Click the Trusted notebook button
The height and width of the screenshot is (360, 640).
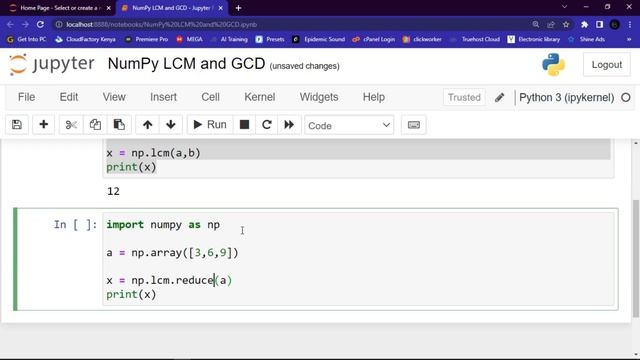464,98
